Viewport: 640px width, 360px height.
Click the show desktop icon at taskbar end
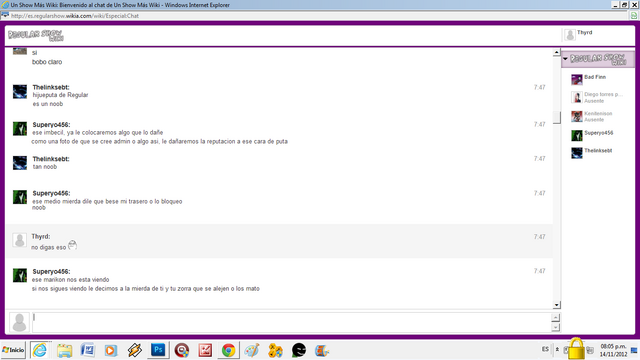(634, 350)
